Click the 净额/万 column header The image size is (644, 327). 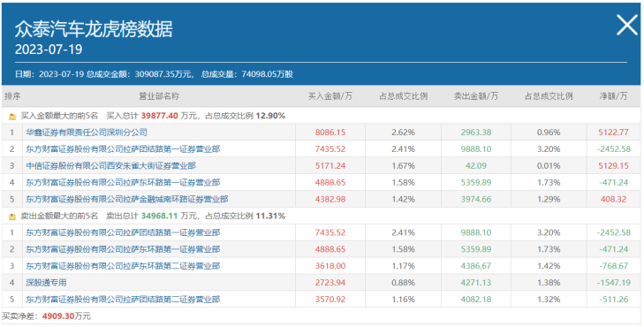click(613, 96)
